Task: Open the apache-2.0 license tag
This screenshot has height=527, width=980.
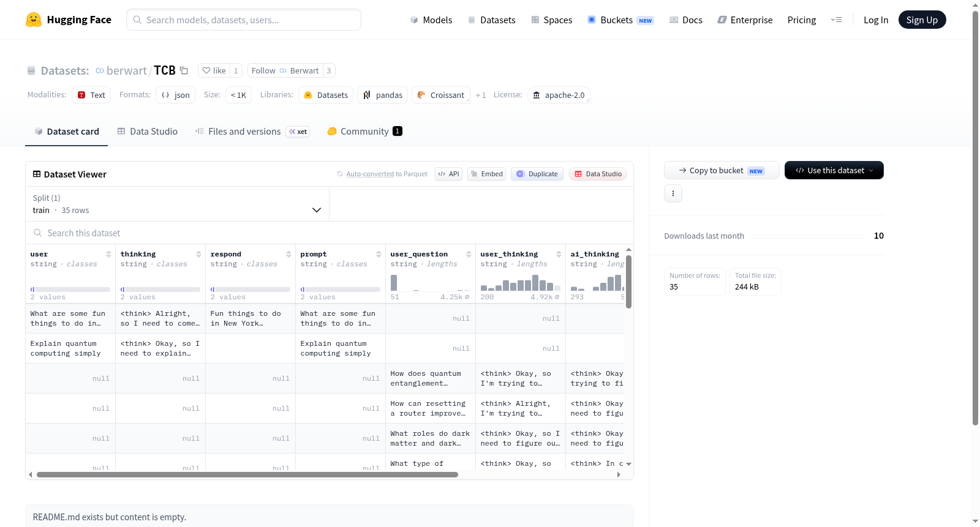Action: [559, 95]
